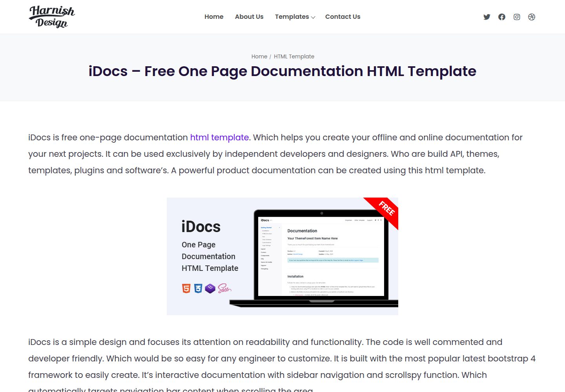Screen dimensions: 565x392
Task: Open the Dribbble social link
Action: pyautogui.click(x=532, y=17)
